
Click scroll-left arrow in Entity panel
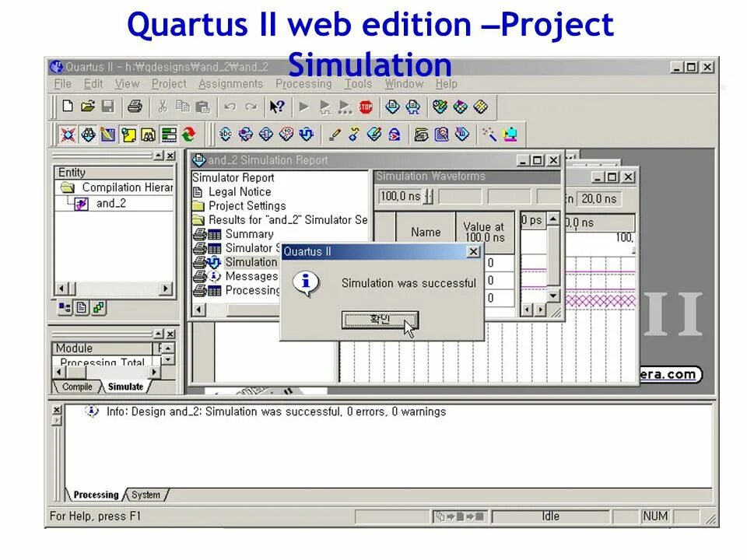tap(61, 289)
